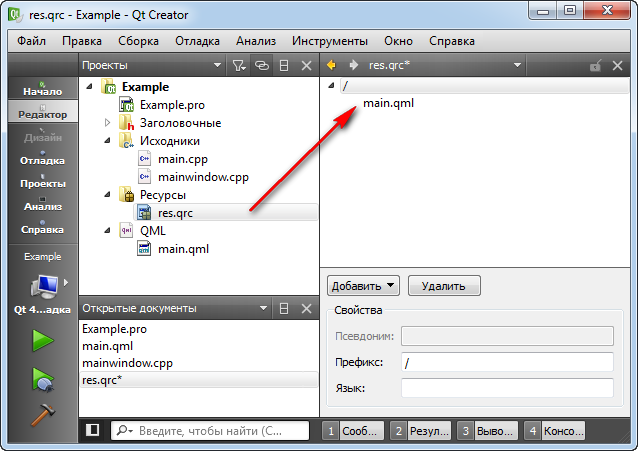Toggle the sidebar visibility button

[x=93, y=430]
